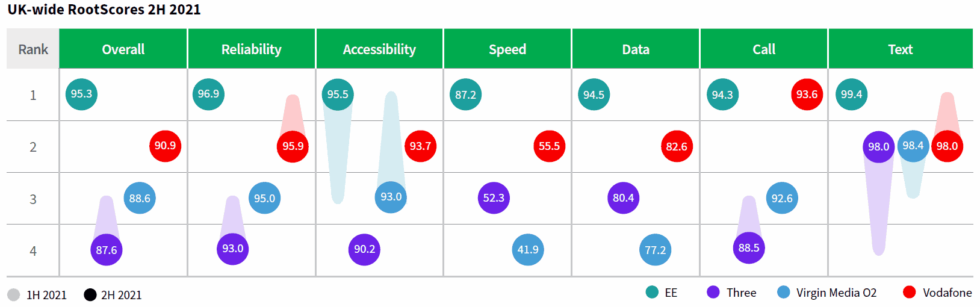980x307 pixels.
Task: Click the Three purple legend swatch
Action: coord(713,293)
